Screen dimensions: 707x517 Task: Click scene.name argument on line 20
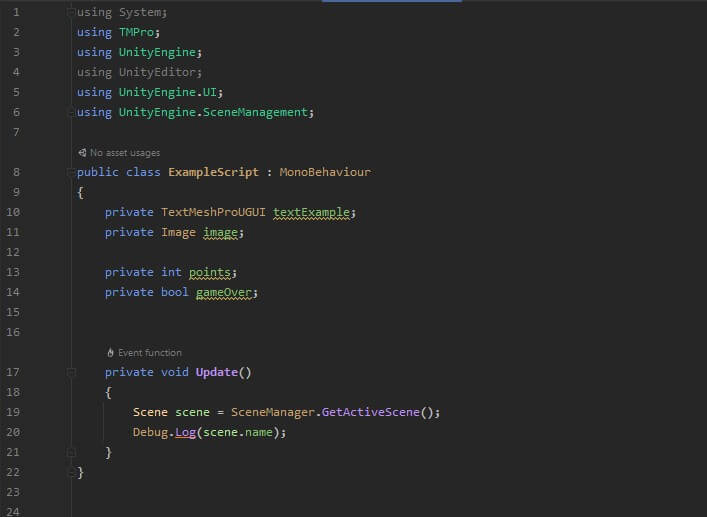(x=238, y=432)
